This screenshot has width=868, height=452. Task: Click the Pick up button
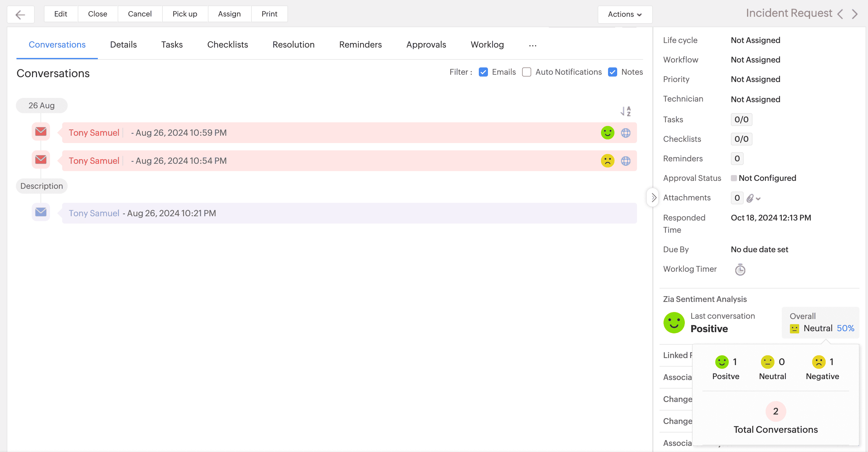[185, 14]
